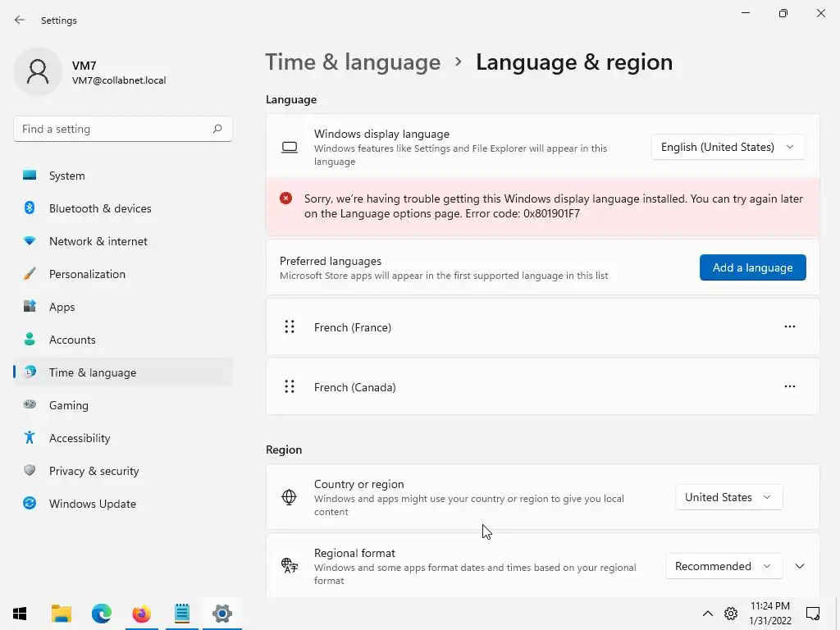Open Accounts settings

(x=123, y=340)
